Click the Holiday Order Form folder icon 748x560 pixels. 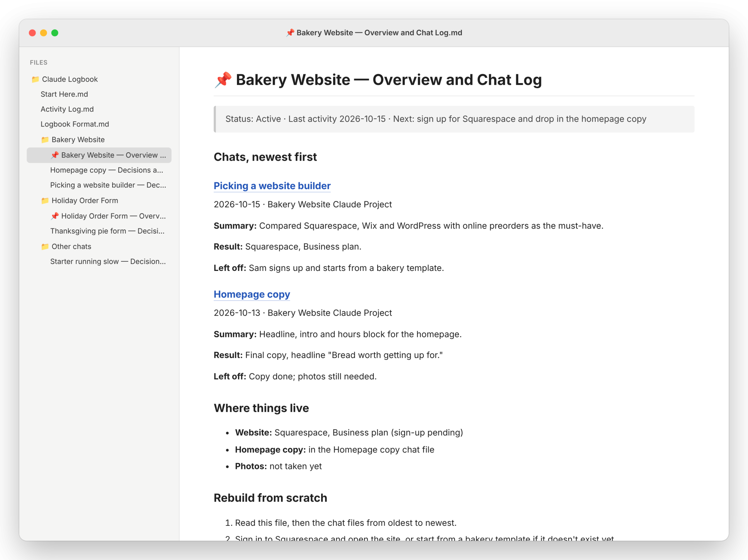pos(45,201)
